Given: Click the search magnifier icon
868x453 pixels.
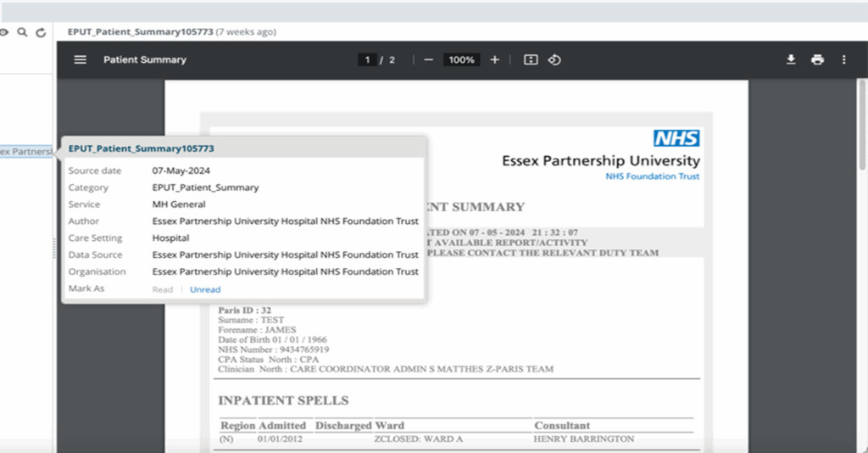Looking at the screenshot, I should pyautogui.click(x=22, y=32).
